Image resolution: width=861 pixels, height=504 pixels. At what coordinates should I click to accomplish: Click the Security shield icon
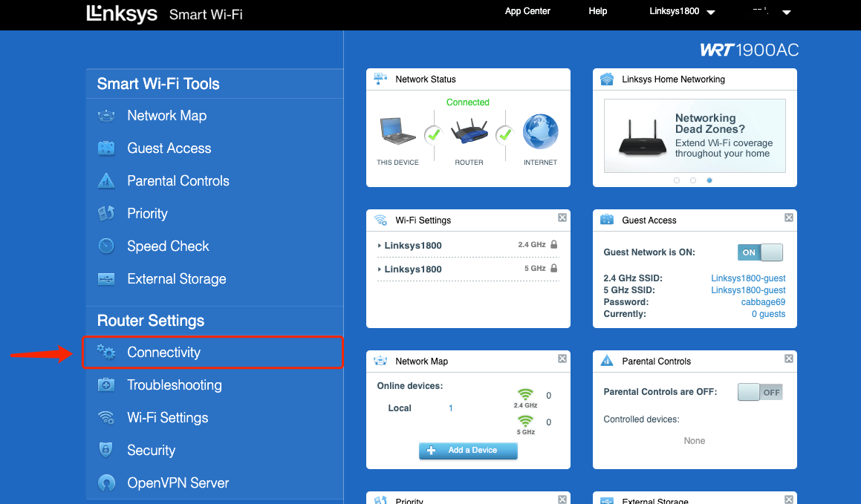105,450
